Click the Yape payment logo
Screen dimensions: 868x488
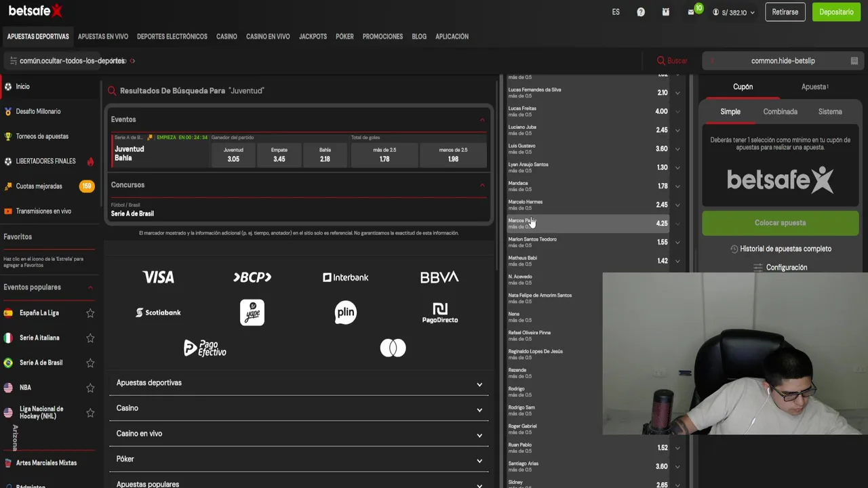[252, 312]
